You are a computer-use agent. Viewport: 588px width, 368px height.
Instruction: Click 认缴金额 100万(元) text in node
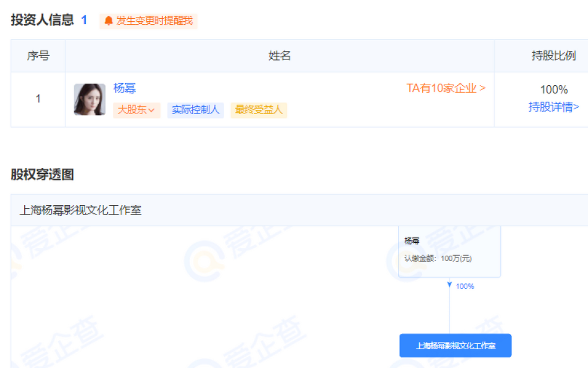(438, 258)
